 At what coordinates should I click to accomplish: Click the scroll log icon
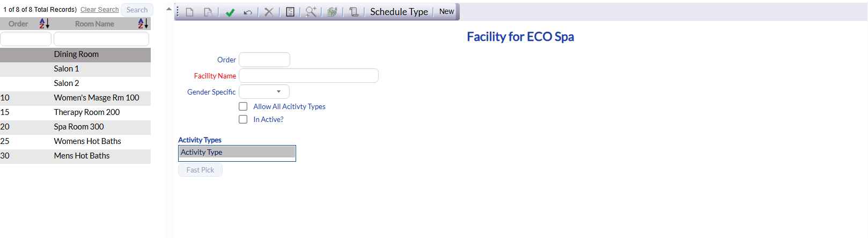point(354,12)
